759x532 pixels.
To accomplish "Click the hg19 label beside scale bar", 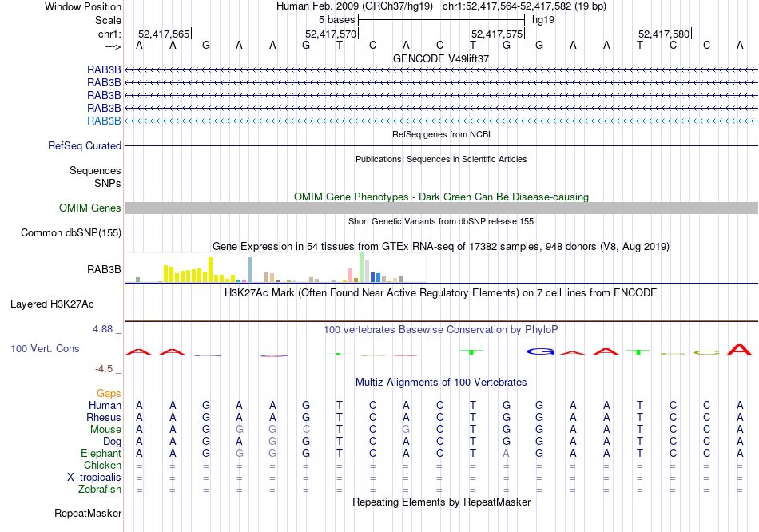I will [543, 20].
